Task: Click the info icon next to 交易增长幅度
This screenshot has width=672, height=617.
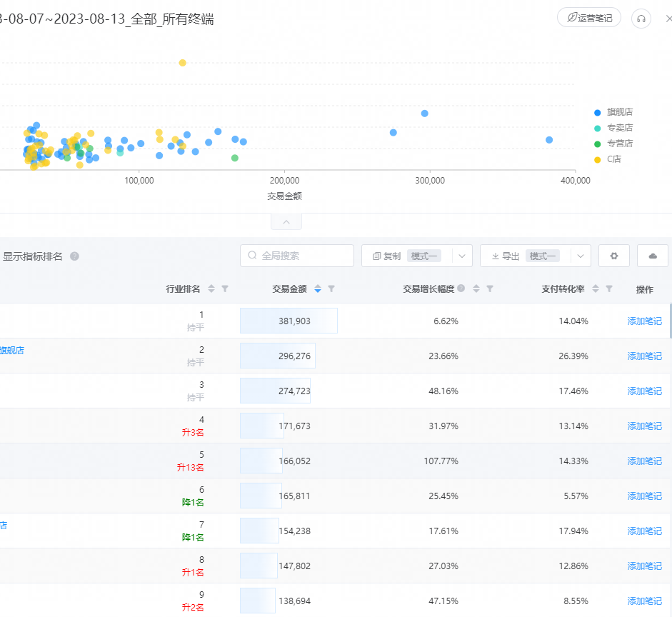Action: (x=461, y=289)
